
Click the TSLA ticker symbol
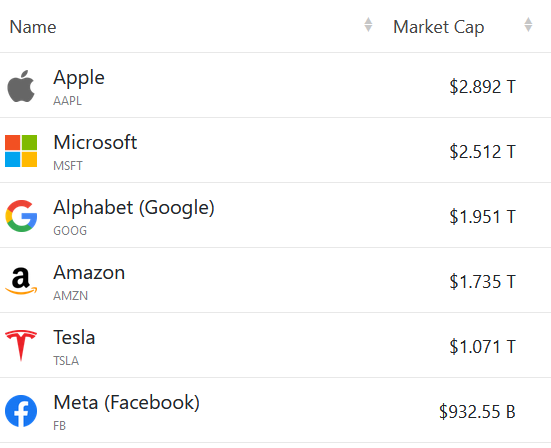tap(66, 361)
